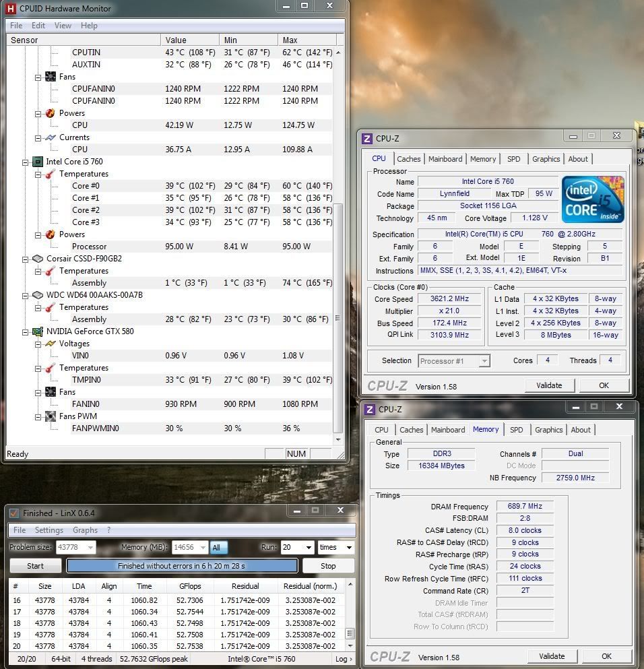Click thermometer icon under WDC WD64
This screenshot has width=644, height=669.
click(51, 307)
